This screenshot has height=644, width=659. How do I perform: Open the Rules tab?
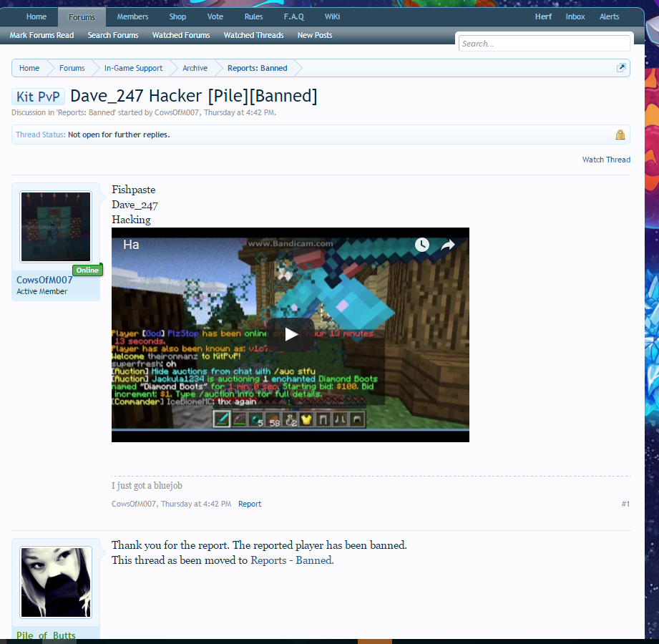click(253, 16)
